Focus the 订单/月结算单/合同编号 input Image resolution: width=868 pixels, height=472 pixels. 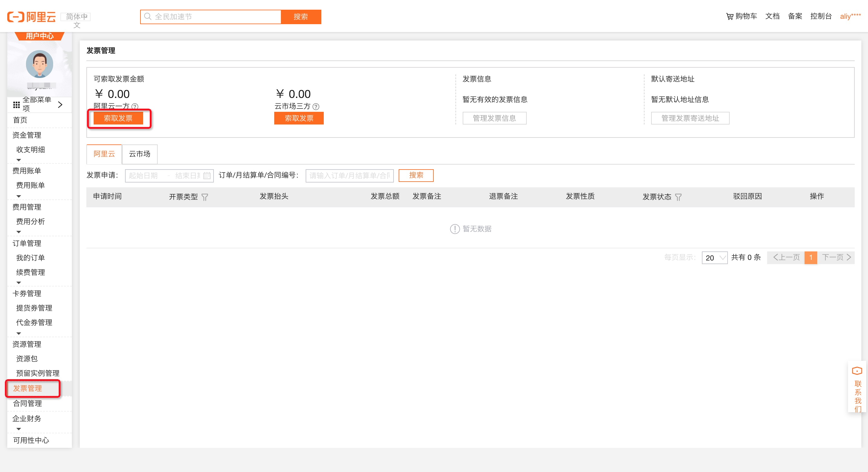click(349, 176)
